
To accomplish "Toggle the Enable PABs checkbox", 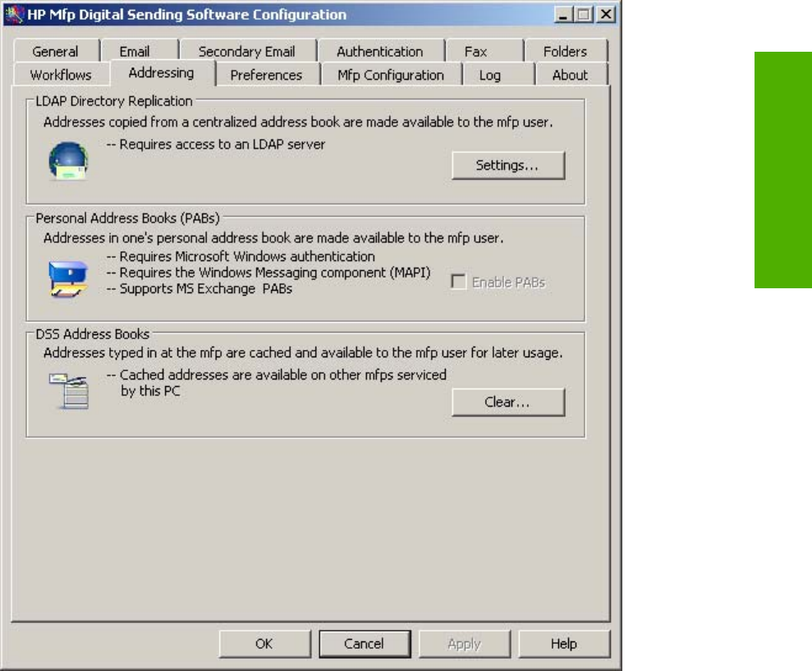I will point(458,282).
